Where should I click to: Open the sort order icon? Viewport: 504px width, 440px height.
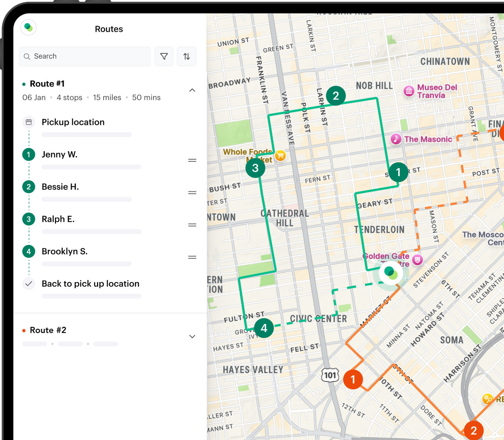click(187, 57)
